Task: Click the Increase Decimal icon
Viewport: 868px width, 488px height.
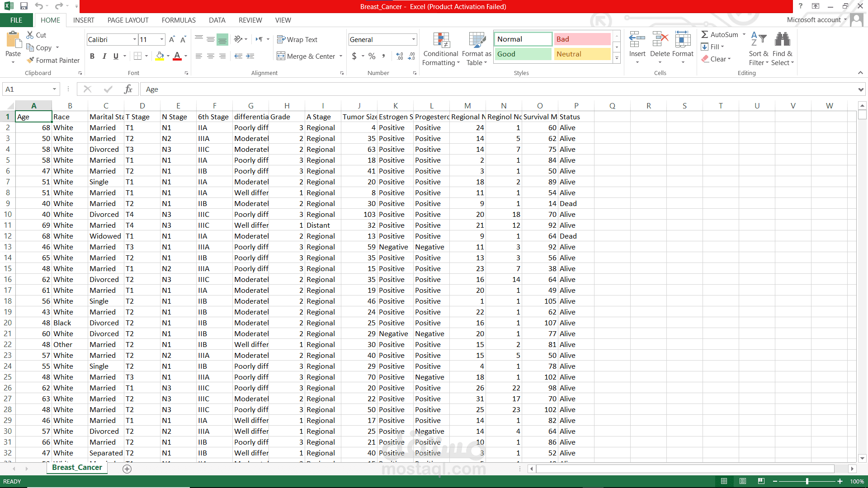Action: [400, 56]
